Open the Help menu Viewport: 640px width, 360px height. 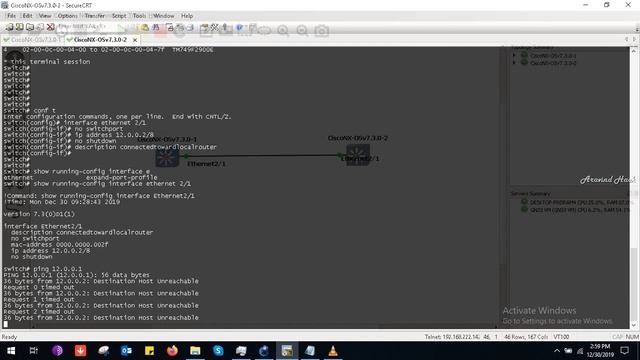tap(187, 16)
